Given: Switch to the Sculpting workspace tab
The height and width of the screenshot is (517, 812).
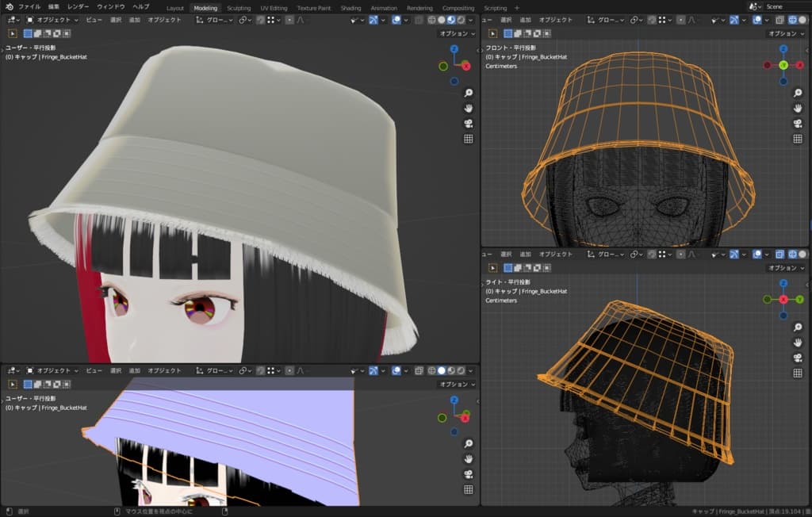Looking at the screenshot, I should pos(239,8).
